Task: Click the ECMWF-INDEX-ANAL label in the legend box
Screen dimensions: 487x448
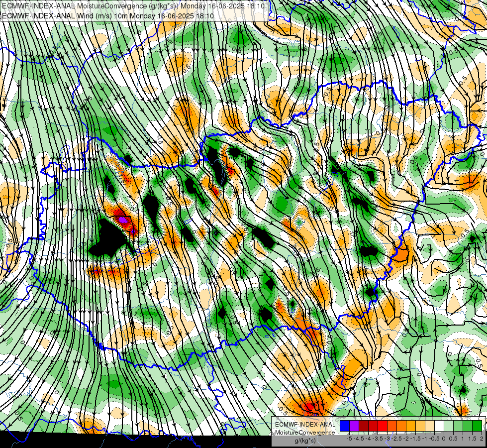Action: [x=305, y=425]
